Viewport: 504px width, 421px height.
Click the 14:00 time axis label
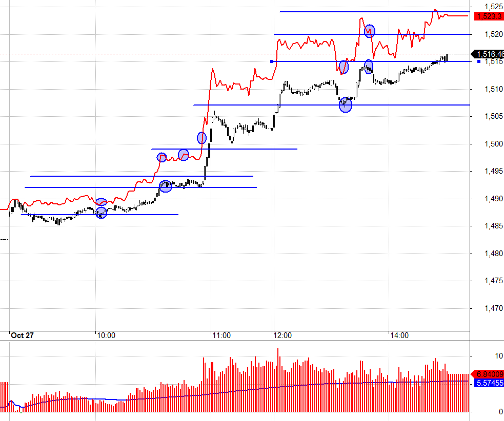point(399,336)
